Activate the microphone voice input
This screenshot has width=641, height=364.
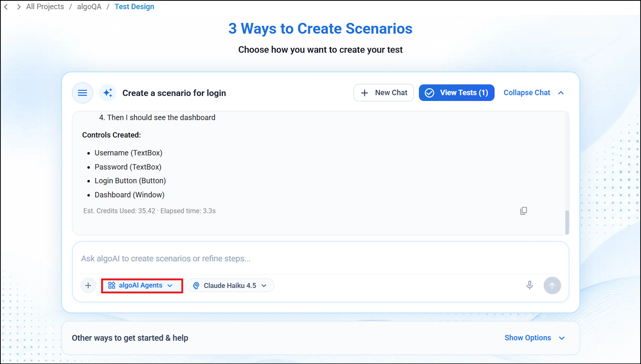529,285
